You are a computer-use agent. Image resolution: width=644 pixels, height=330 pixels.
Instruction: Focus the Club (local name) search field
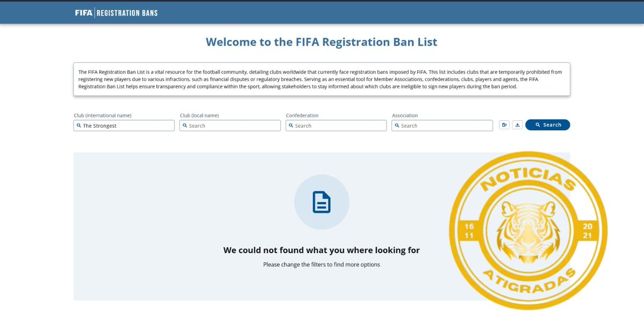click(230, 126)
